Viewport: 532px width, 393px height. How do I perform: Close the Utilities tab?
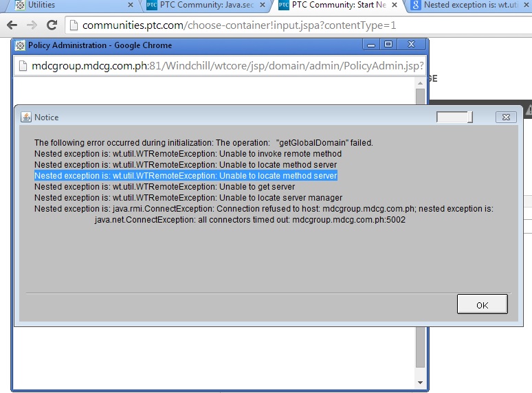coord(131,5)
